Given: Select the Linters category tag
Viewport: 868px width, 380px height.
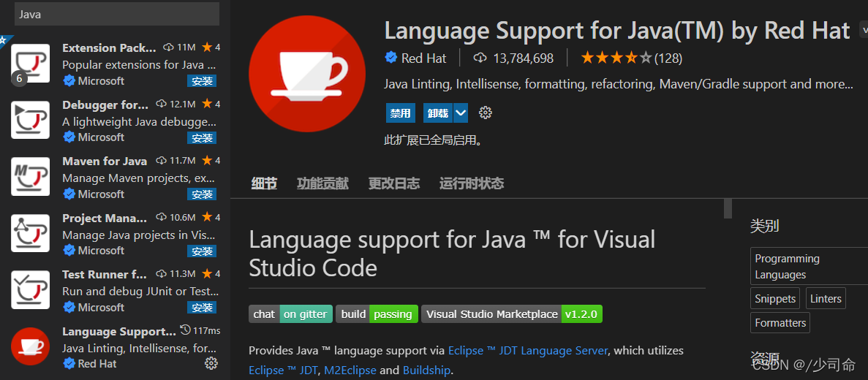Looking at the screenshot, I should (x=826, y=299).
